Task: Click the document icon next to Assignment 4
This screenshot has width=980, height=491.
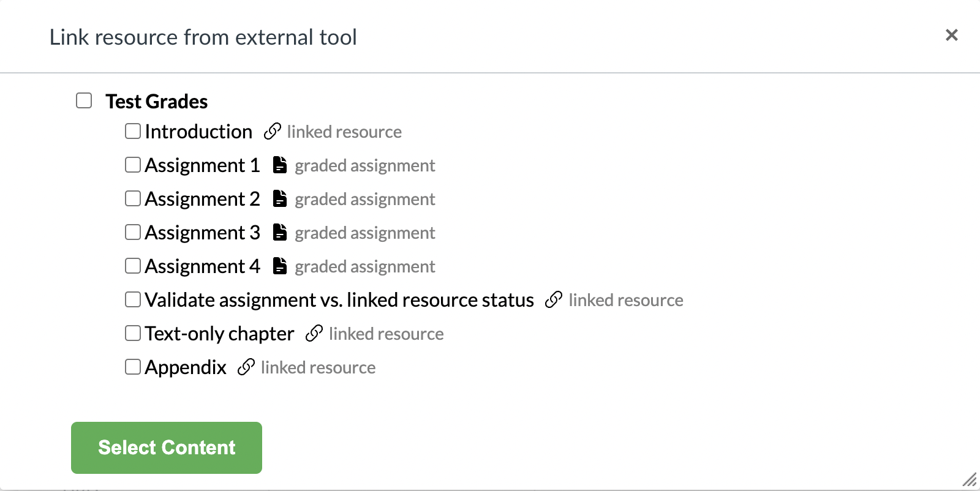Action: (x=280, y=266)
